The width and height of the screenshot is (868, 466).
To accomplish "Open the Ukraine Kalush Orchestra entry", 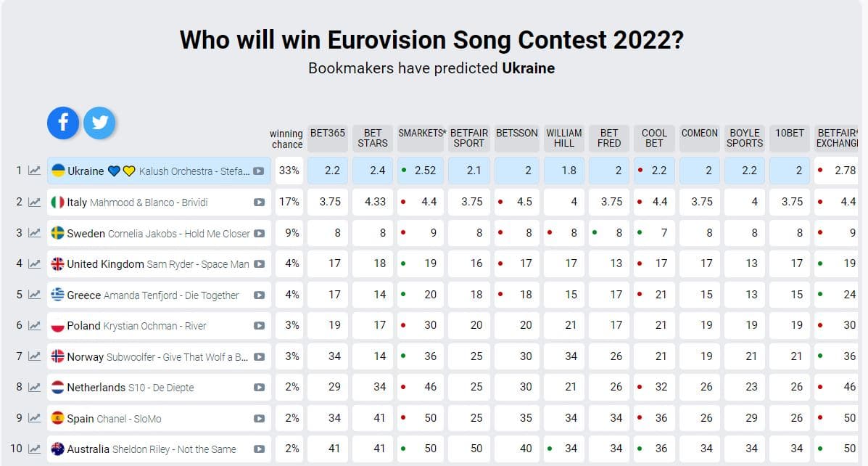I will 159,171.
